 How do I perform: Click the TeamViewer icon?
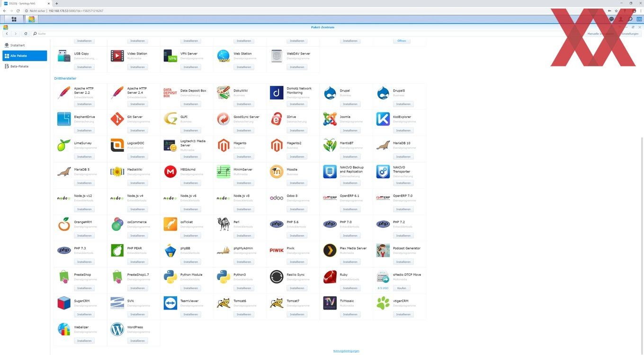coord(170,303)
